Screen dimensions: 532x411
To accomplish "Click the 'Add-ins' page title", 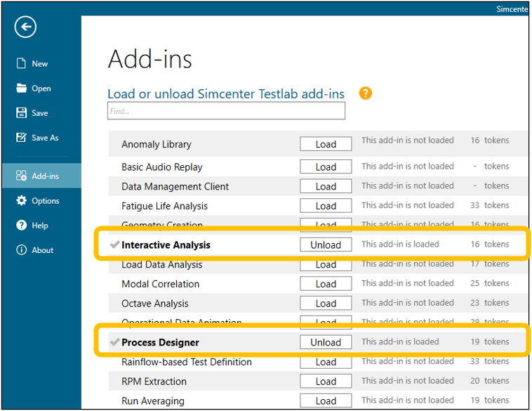I will click(150, 59).
